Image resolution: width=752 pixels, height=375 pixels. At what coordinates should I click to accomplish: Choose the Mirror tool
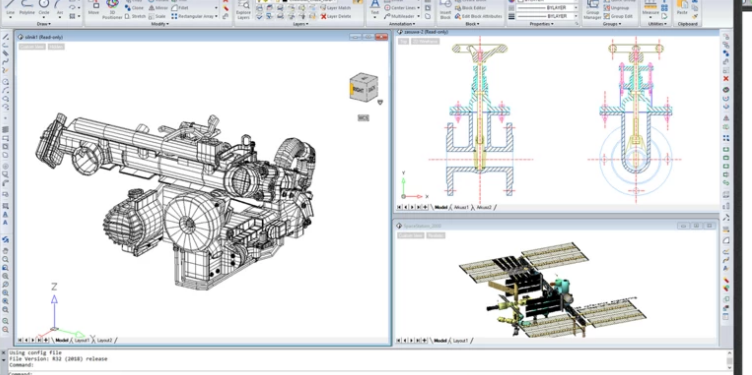pos(158,8)
